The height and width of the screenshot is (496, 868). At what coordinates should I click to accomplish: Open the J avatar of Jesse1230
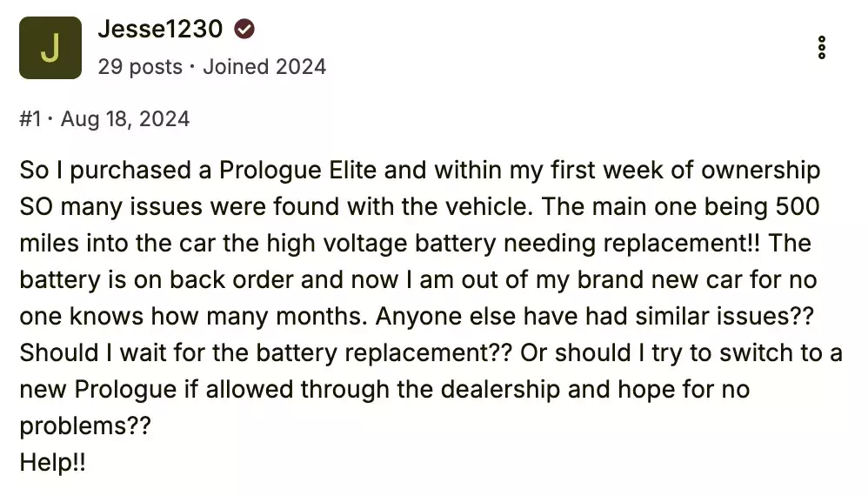tap(50, 48)
